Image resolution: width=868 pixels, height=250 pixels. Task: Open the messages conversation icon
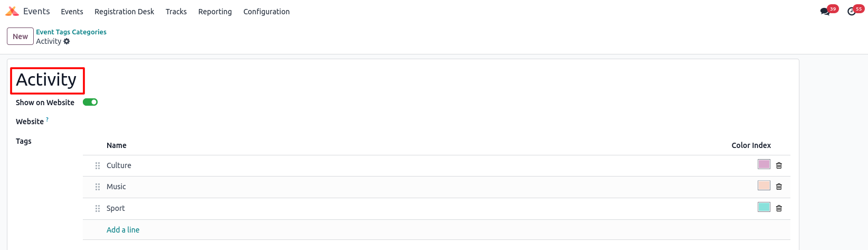click(x=825, y=12)
